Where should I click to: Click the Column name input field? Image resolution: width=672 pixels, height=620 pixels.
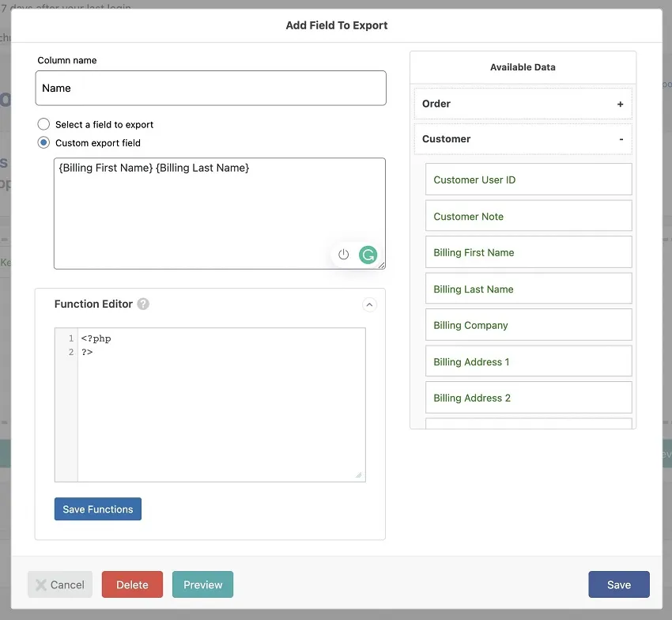tap(210, 88)
